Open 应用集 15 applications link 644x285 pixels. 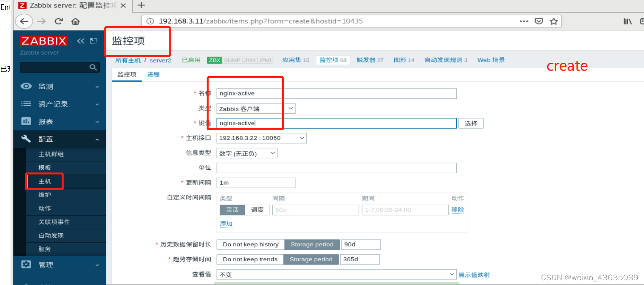[296, 60]
